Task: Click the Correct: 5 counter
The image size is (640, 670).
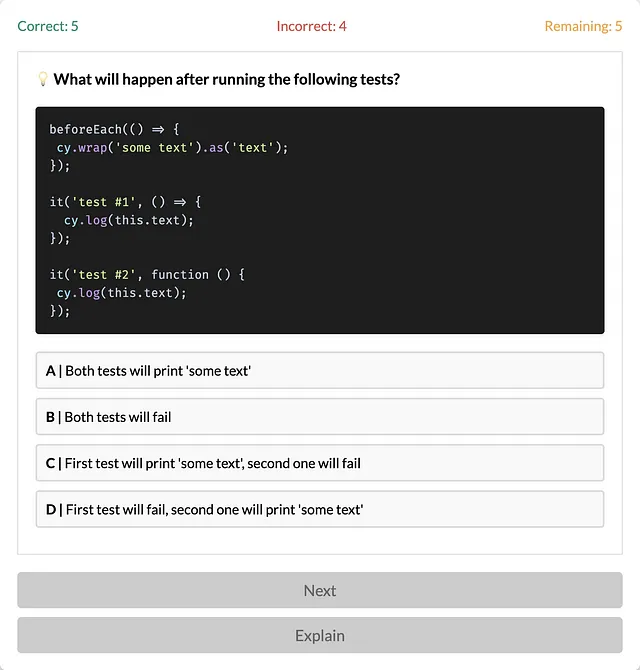Action: pyautogui.click(x=48, y=26)
